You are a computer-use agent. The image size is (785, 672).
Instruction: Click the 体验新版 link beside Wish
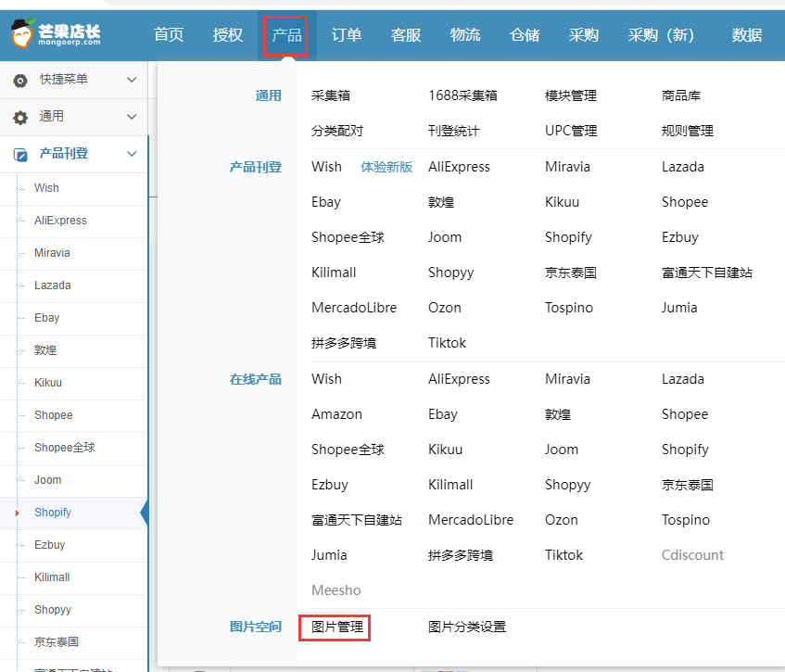coord(386,167)
